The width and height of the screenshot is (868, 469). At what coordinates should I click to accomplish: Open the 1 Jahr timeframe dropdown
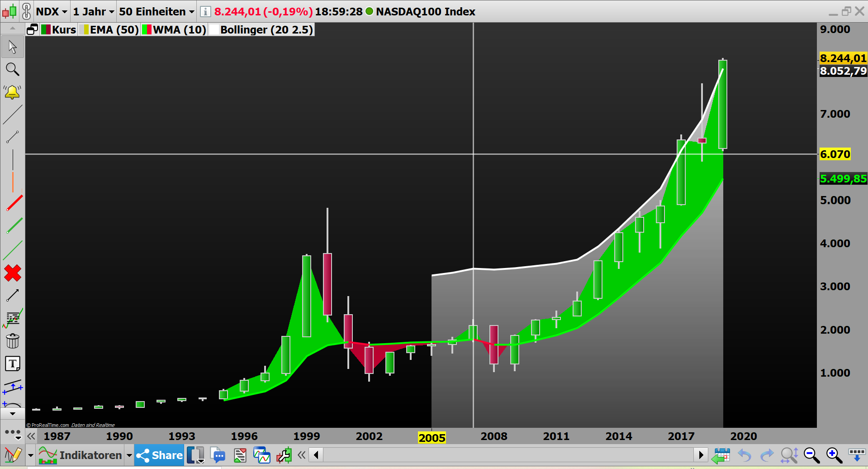pos(93,11)
